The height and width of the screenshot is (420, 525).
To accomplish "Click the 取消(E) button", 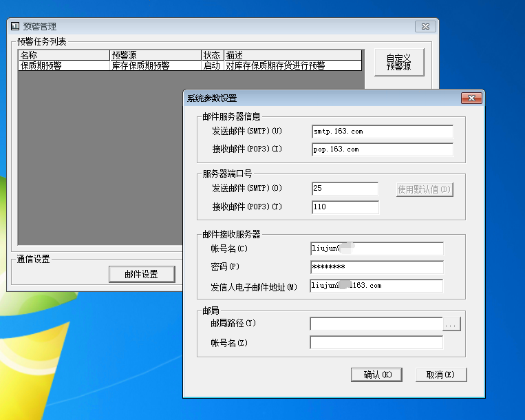I will (441, 375).
